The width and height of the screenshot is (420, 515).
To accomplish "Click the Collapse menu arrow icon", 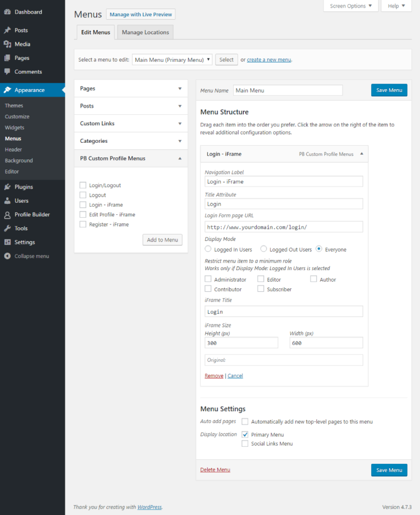I will click(x=8, y=256).
